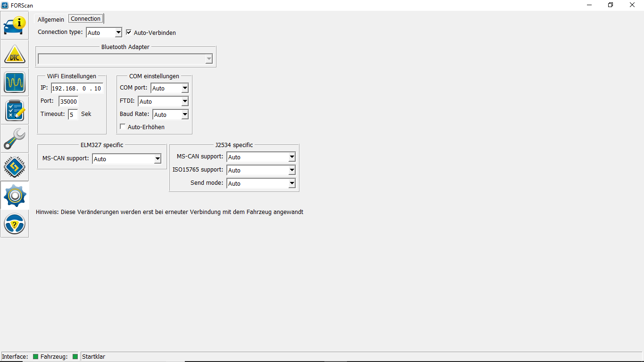Open the chip module programming section
644x362 pixels.
(15, 167)
